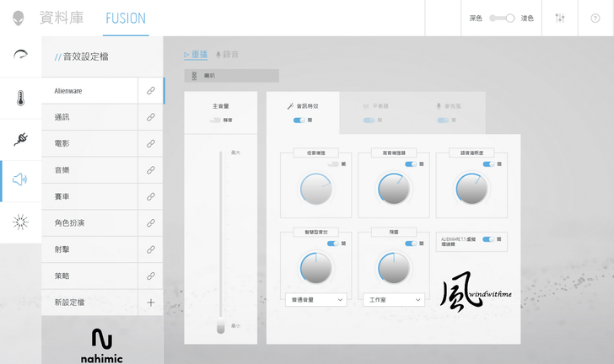Toggle the 語音清晰度 voice clarity switch
The image size is (614, 364).
click(x=488, y=164)
